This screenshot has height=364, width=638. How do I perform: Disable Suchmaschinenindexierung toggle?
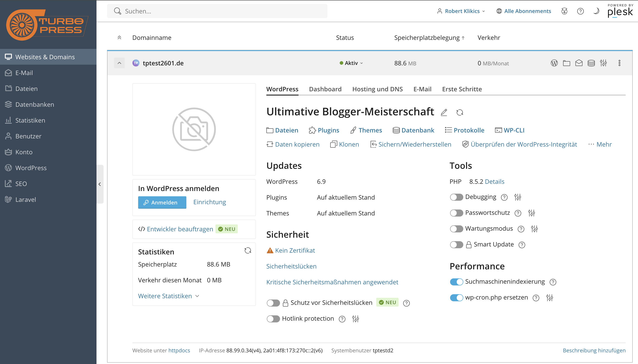(x=456, y=282)
